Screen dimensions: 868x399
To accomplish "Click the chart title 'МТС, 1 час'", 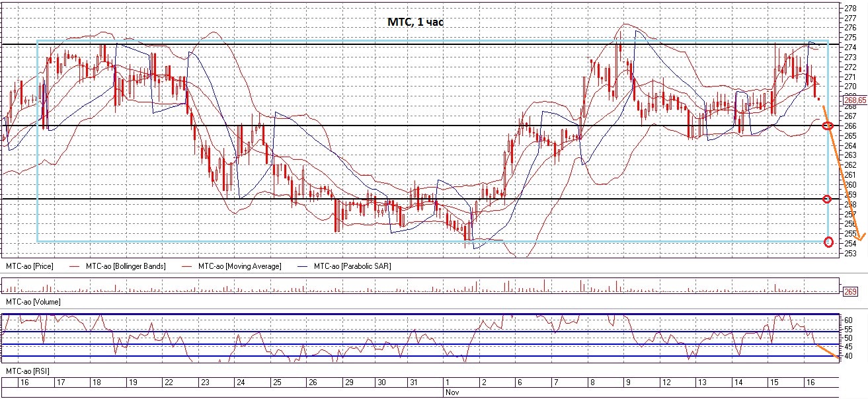I will tap(416, 22).
